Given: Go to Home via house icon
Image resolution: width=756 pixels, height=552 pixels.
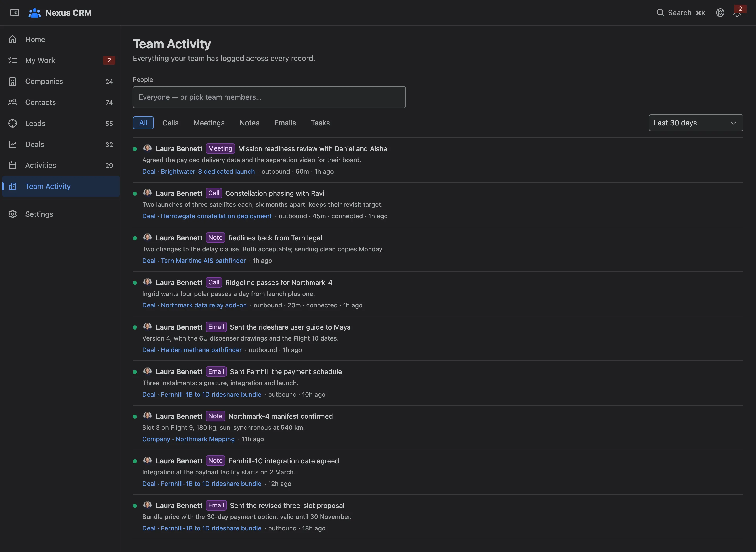Looking at the screenshot, I should [13, 39].
